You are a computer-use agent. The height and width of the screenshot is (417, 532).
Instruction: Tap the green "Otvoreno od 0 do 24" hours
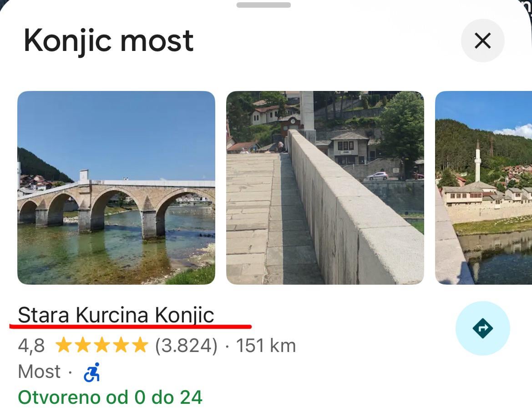(110, 397)
